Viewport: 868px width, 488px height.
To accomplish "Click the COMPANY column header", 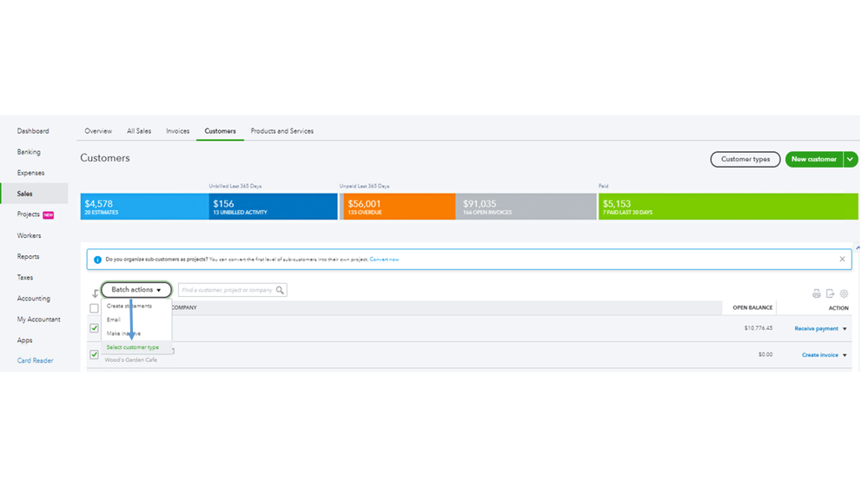I will point(184,307).
